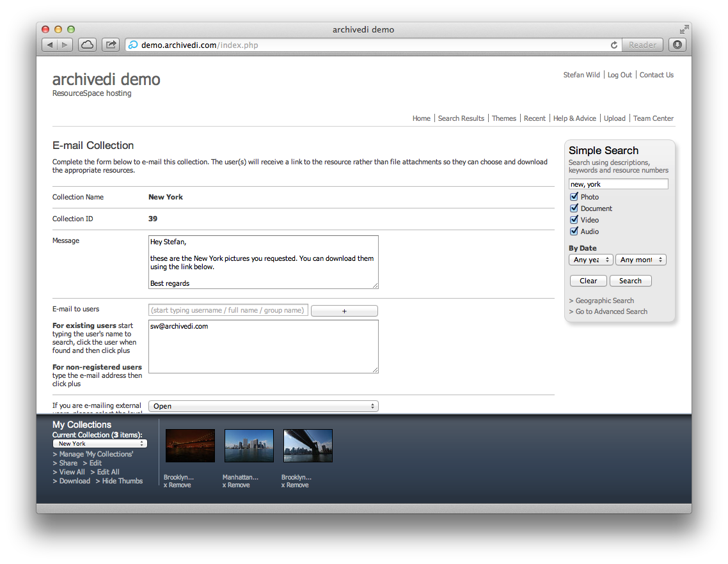728x564 pixels.
Task: Open Team Center in the navigation
Action: coord(653,118)
